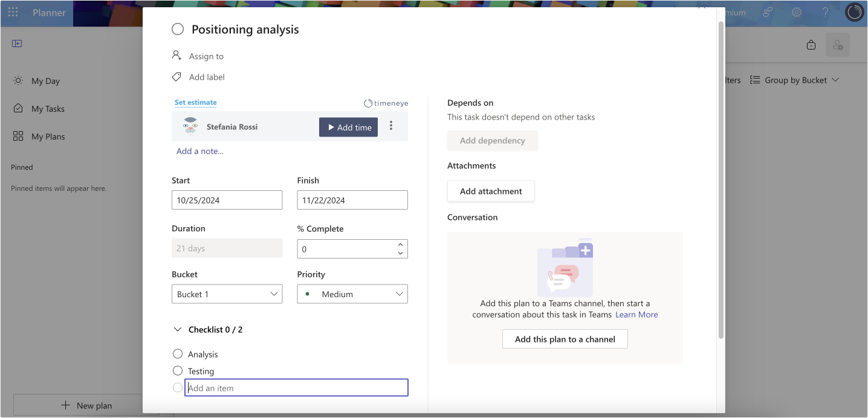Increment % Complete with the up arrow

[x=400, y=244]
